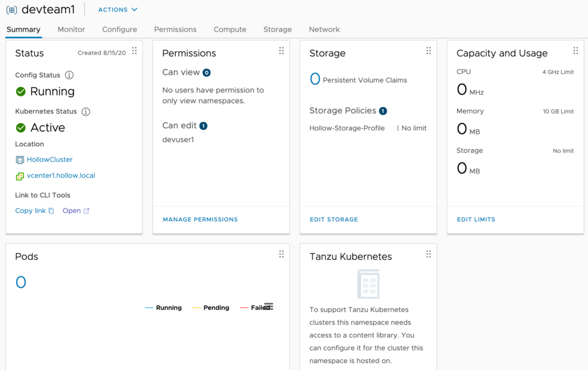The height and width of the screenshot is (370, 588).
Task: Click Manage Permissions button
Action: coord(200,220)
